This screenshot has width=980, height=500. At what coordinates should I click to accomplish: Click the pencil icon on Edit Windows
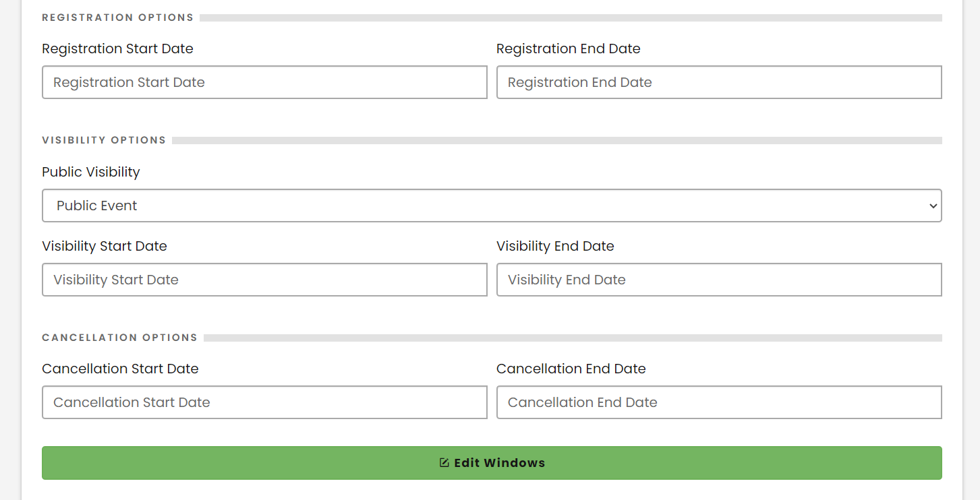[444, 463]
